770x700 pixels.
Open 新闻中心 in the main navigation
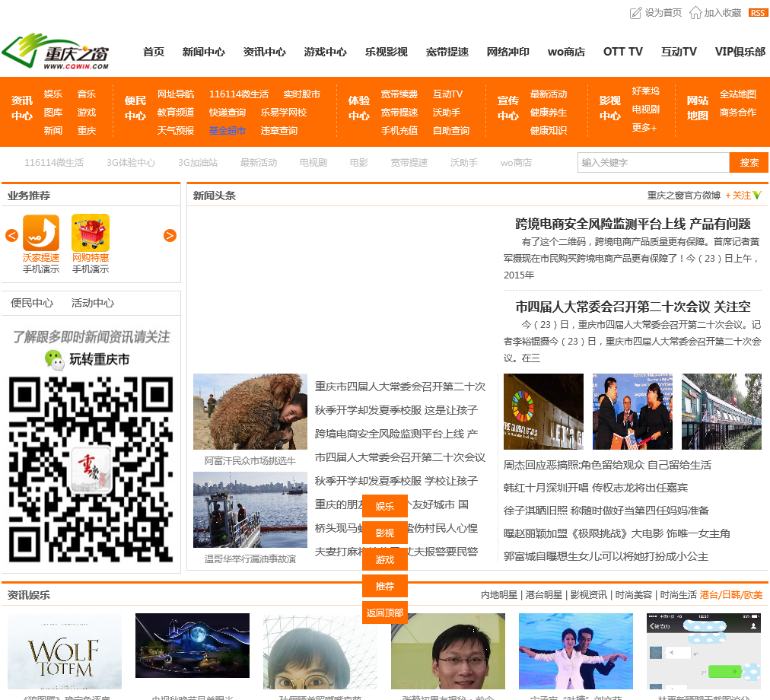(x=203, y=52)
